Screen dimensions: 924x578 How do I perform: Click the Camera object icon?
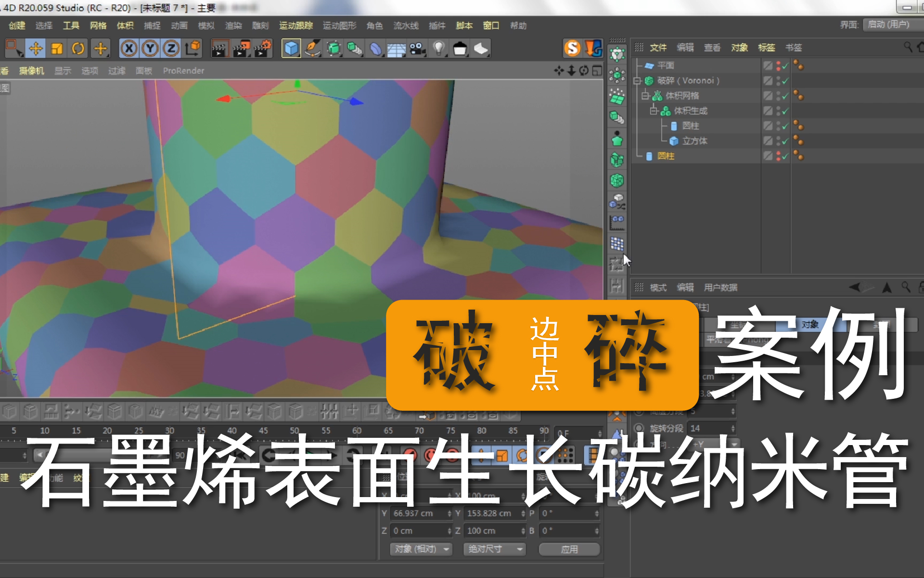417,49
